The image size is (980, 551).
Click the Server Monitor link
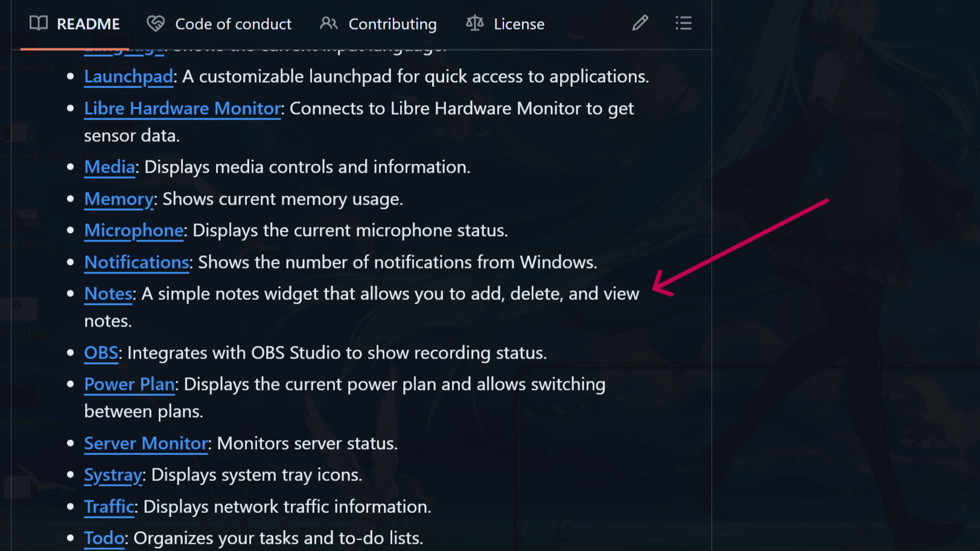coord(146,444)
